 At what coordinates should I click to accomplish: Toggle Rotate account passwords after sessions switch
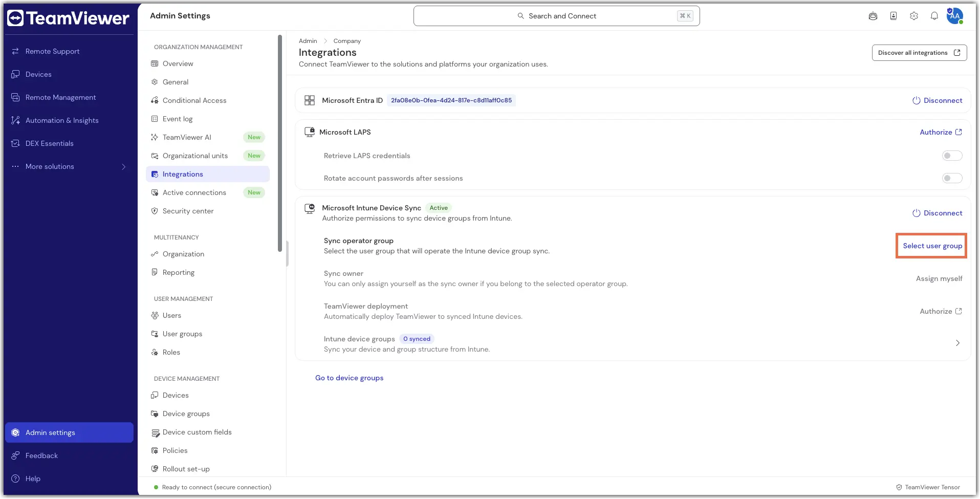[x=952, y=178]
